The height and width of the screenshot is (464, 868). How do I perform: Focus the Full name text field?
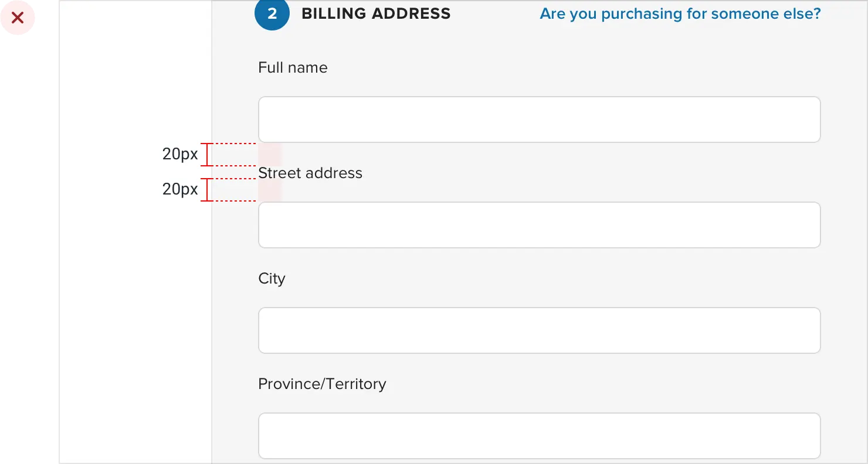point(539,120)
